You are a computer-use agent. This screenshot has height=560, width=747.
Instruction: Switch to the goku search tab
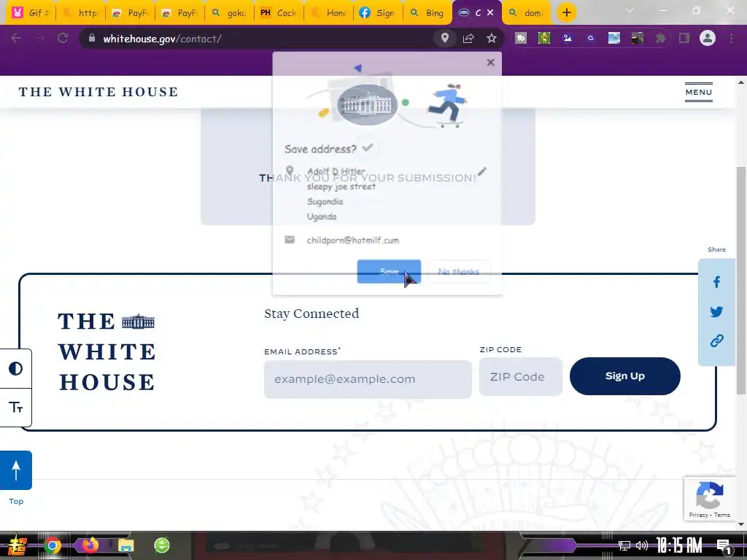point(229,13)
